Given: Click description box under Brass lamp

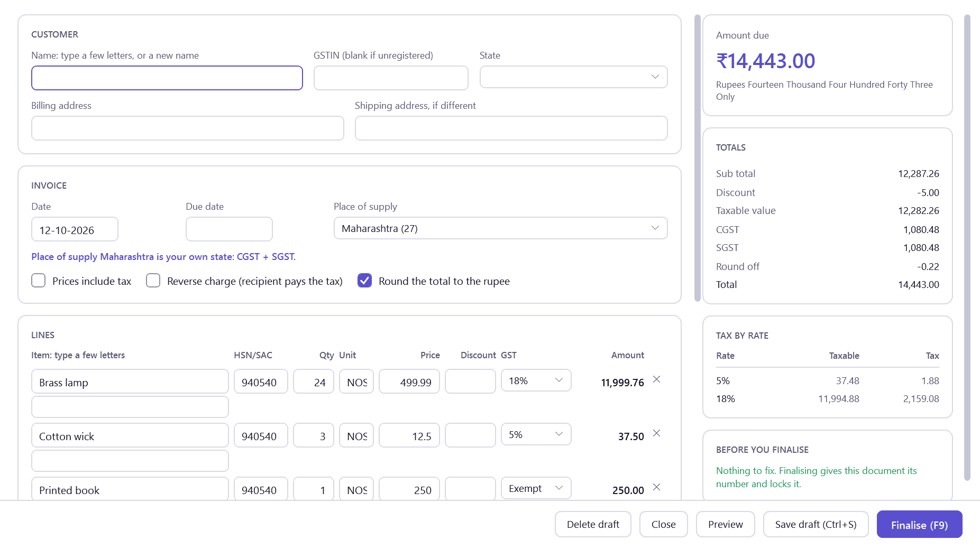Looking at the screenshot, I should 130,407.
